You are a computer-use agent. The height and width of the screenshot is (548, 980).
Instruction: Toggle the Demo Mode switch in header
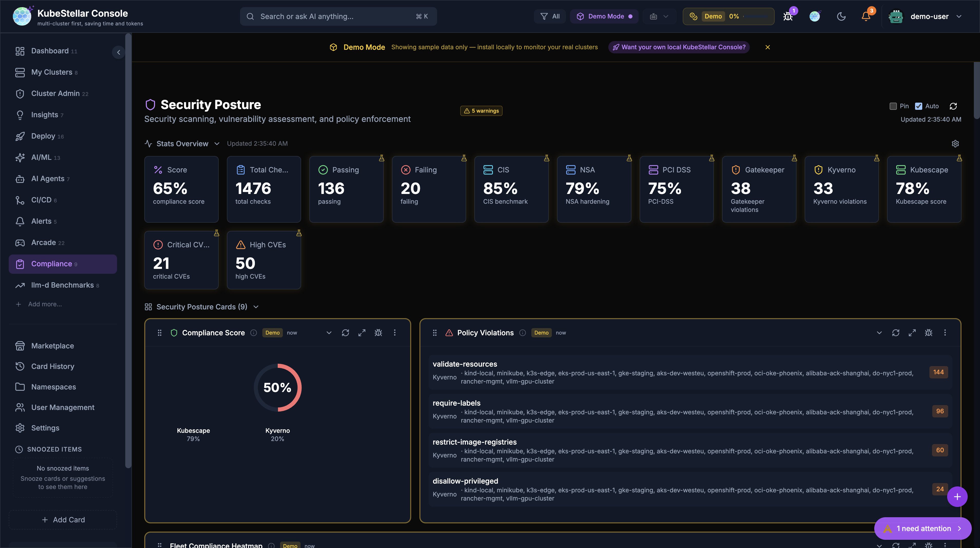click(604, 16)
